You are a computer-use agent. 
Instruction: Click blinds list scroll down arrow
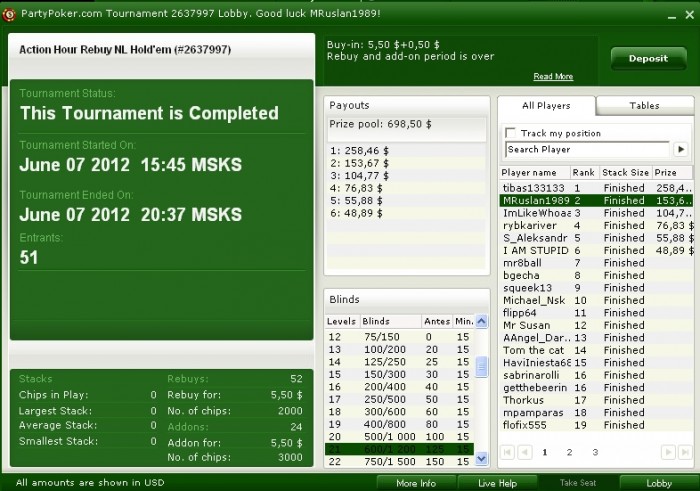[x=481, y=458]
